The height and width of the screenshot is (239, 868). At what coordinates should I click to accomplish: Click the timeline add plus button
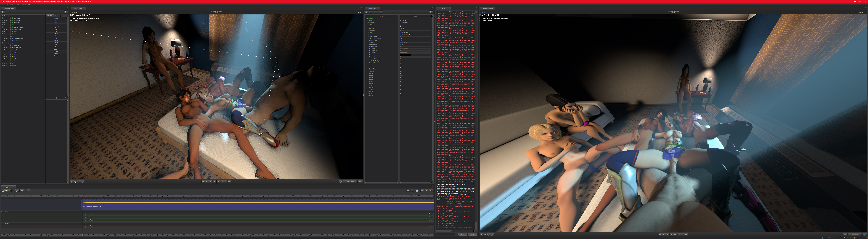click(22, 191)
